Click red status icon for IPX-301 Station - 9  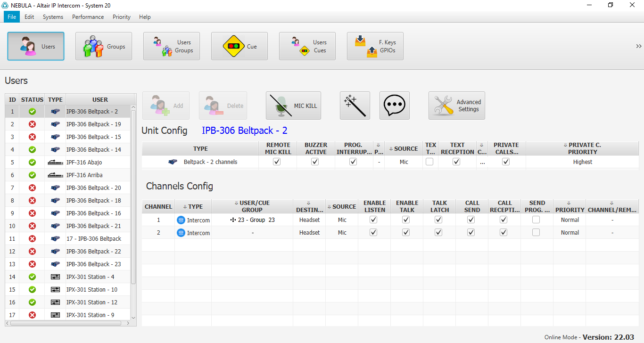coord(32,315)
